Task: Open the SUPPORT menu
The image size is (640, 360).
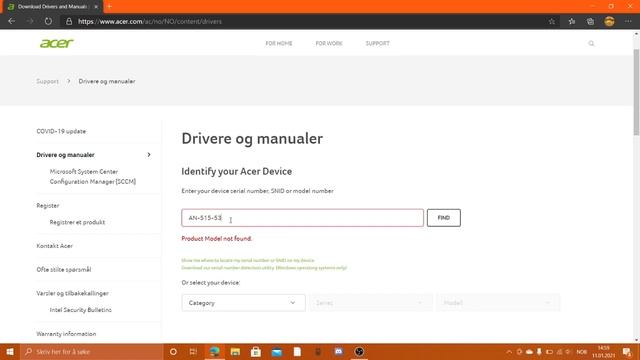Action: click(378, 43)
